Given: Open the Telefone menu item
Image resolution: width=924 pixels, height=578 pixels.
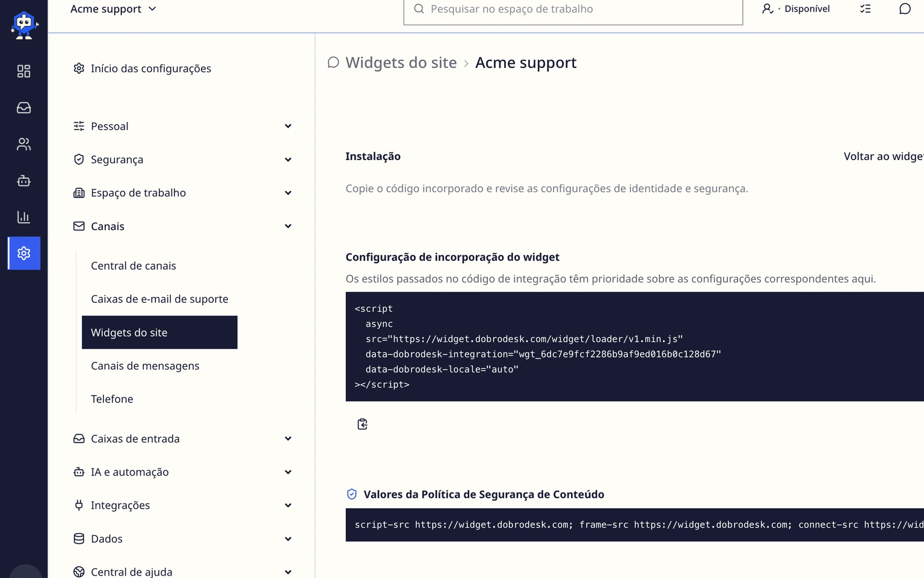Looking at the screenshot, I should tap(159, 399).
